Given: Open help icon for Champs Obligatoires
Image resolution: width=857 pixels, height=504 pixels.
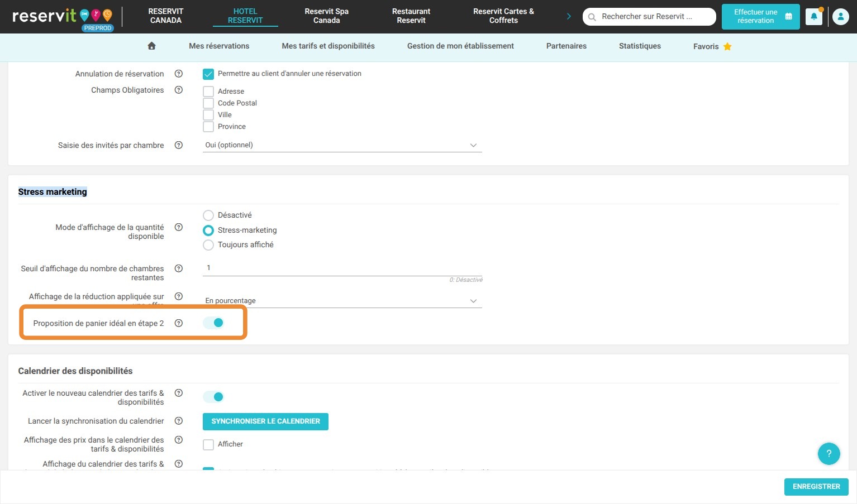Looking at the screenshot, I should pyautogui.click(x=179, y=90).
